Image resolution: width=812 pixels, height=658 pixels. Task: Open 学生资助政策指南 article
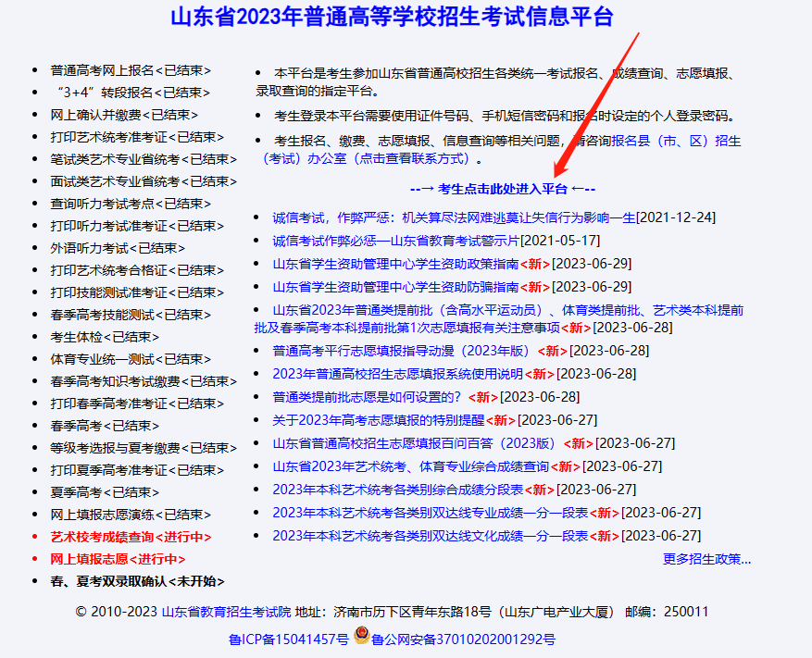[x=395, y=263]
